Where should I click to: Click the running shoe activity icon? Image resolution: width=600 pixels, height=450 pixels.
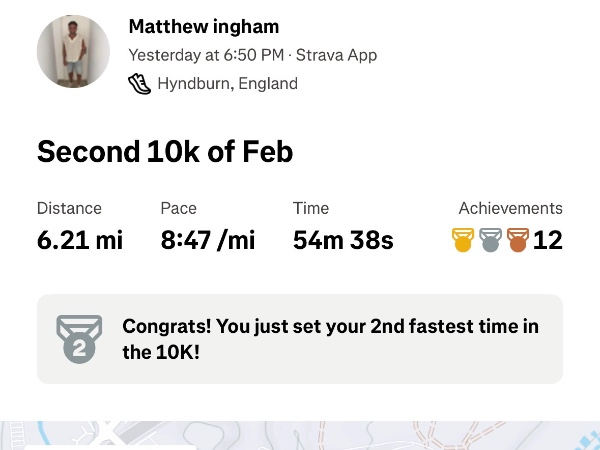(x=140, y=84)
